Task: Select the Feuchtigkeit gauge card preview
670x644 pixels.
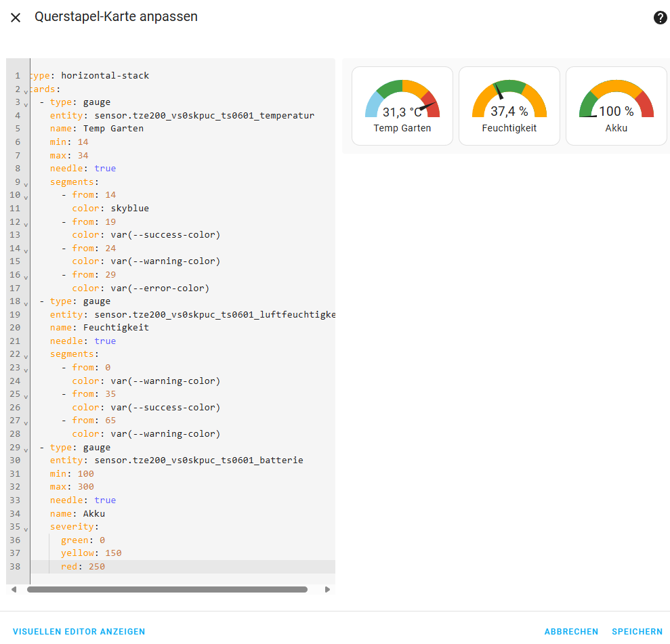Action: tap(509, 106)
